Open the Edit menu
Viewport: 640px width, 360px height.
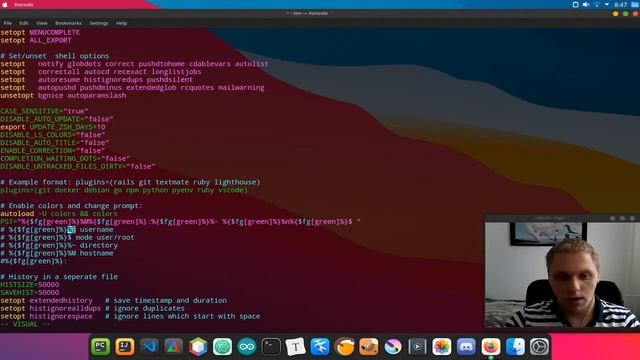click(24, 23)
